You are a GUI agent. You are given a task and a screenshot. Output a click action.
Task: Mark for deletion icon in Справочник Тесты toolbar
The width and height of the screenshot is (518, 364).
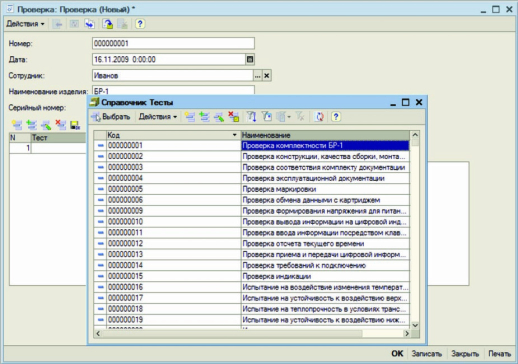pos(233,117)
